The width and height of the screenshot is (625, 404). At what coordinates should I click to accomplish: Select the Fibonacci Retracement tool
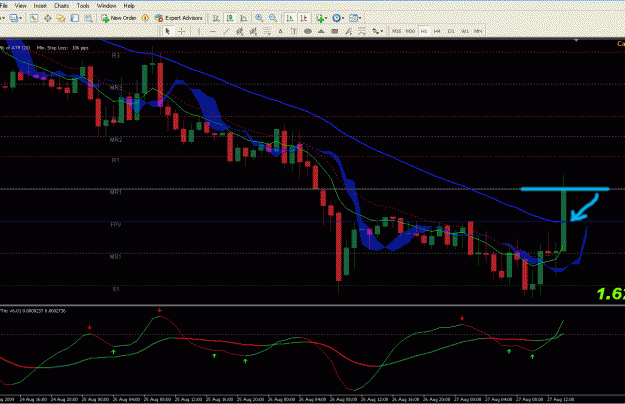267,31
